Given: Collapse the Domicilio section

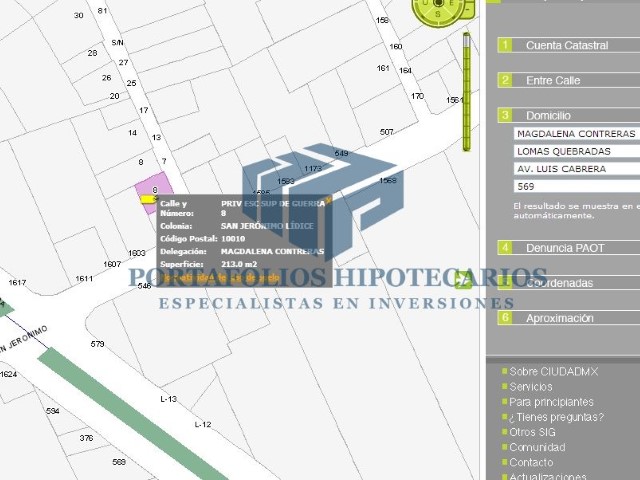Looking at the screenshot, I should tap(569, 116).
